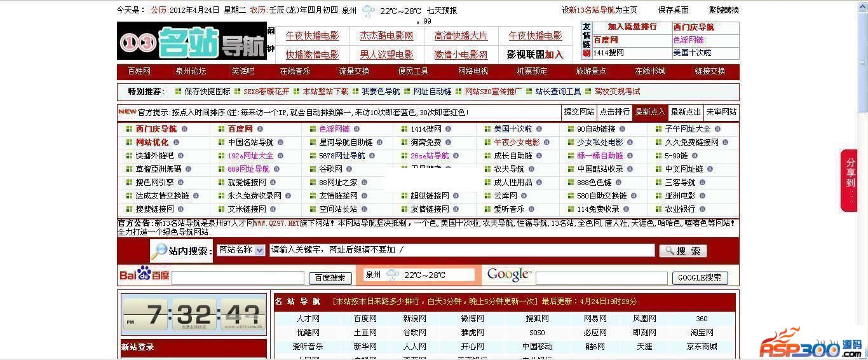Open 网络电视 in the navigation bar
868x360 pixels.
[x=473, y=71]
